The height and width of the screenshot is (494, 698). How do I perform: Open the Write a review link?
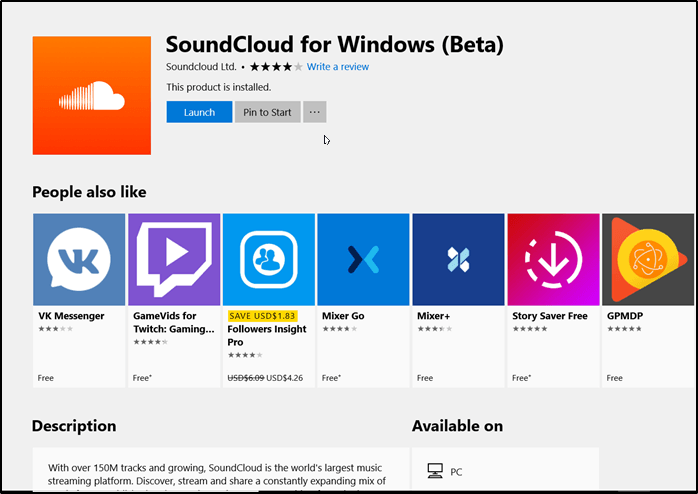click(337, 67)
